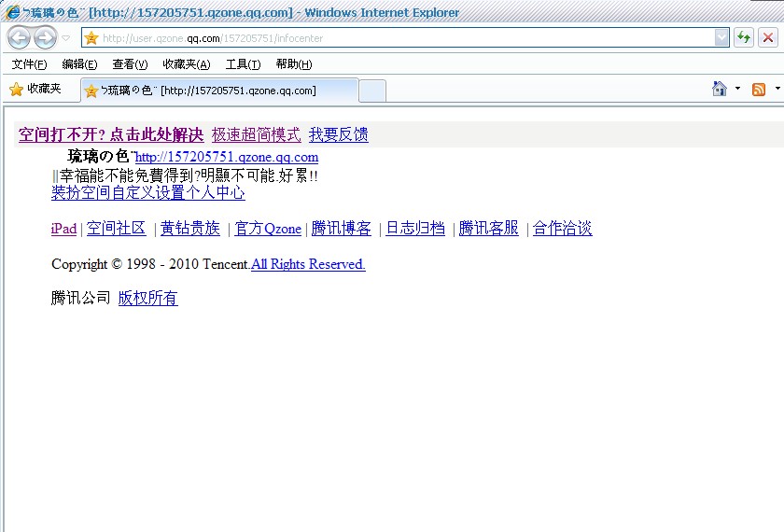This screenshot has height=532, width=784.
Task: Open the 工具(T) menu
Action: (x=243, y=64)
